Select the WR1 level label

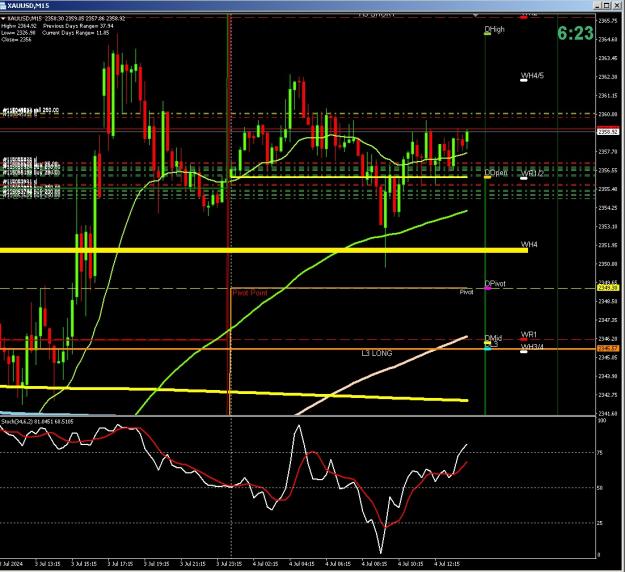(529, 334)
